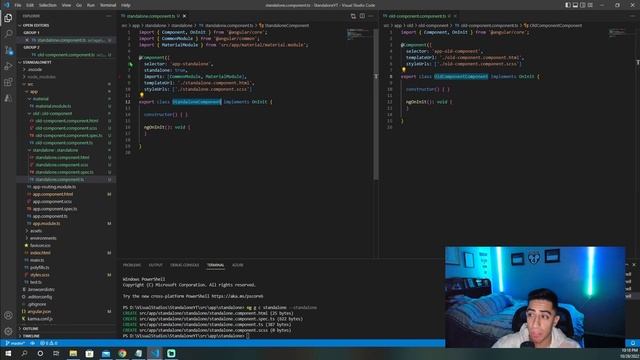Image resolution: width=640 pixels, height=360 pixels.
Task: Toggle primary sidebar layout icon in title bar
Action: (x=568, y=5)
